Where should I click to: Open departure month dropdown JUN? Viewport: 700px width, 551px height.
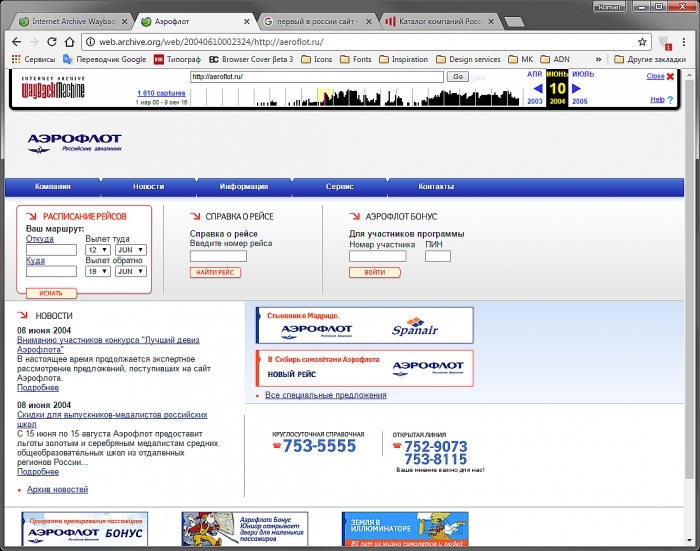131,250
